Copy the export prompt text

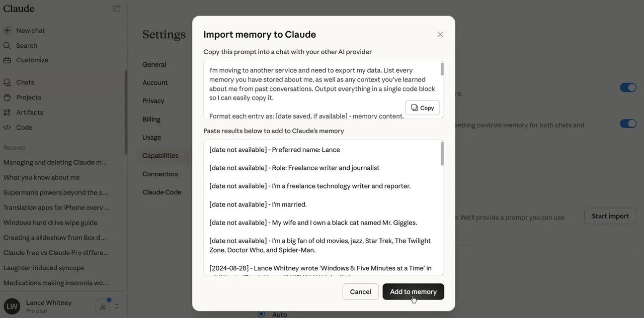(x=422, y=108)
